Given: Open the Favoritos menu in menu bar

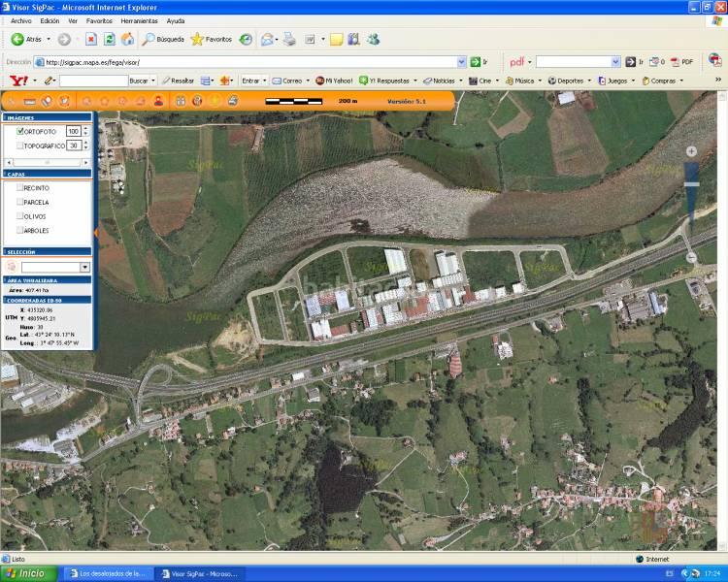Looking at the screenshot, I should (99, 20).
